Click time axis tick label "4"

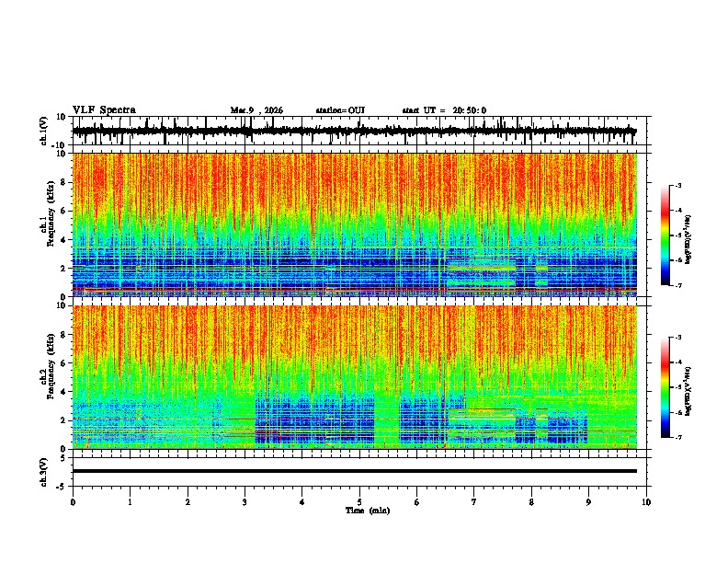point(301,502)
